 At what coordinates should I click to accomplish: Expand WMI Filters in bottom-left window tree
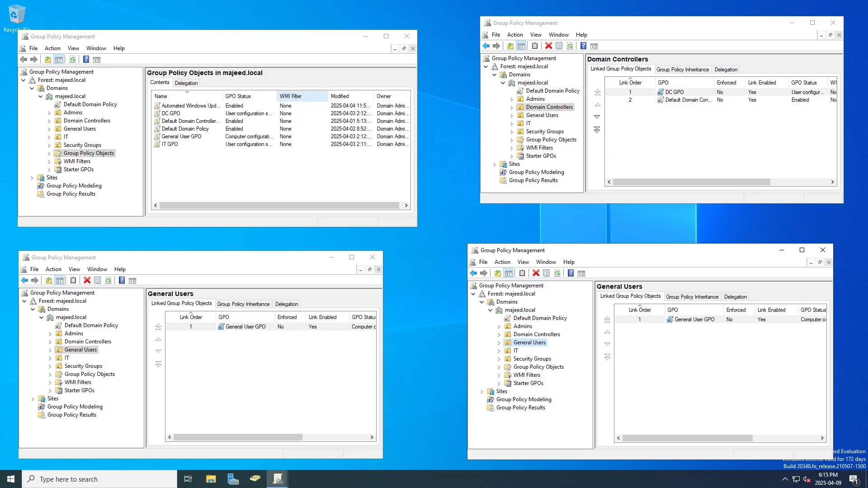pos(50,383)
